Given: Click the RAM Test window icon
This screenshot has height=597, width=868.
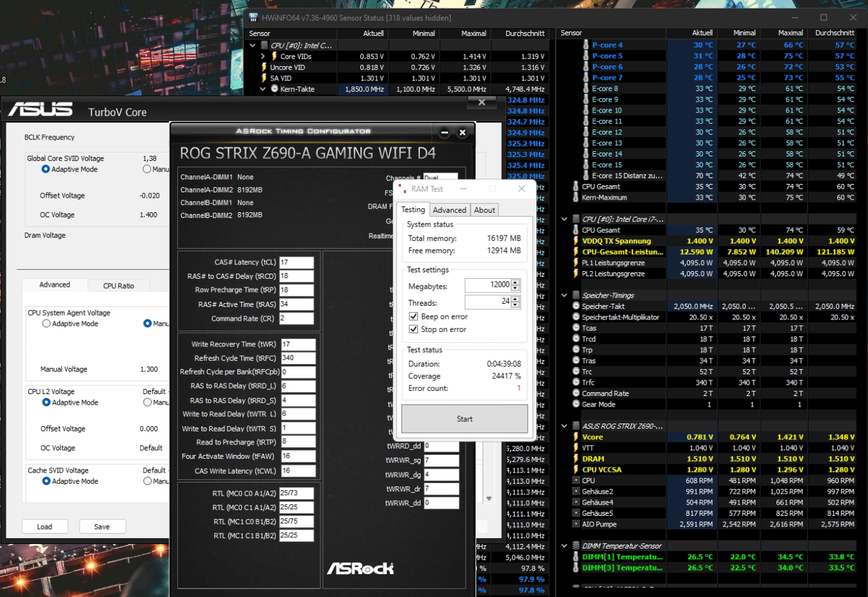Looking at the screenshot, I should coord(403,189).
